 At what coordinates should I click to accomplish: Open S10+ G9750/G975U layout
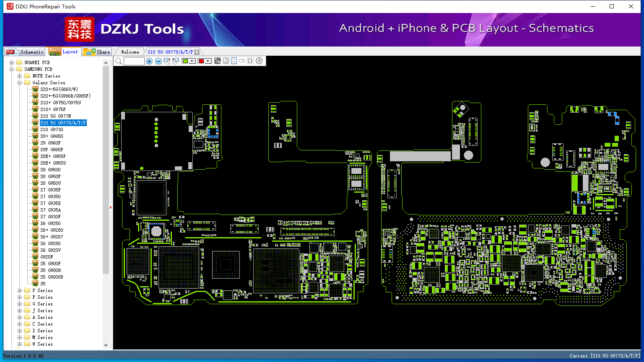click(61, 103)
